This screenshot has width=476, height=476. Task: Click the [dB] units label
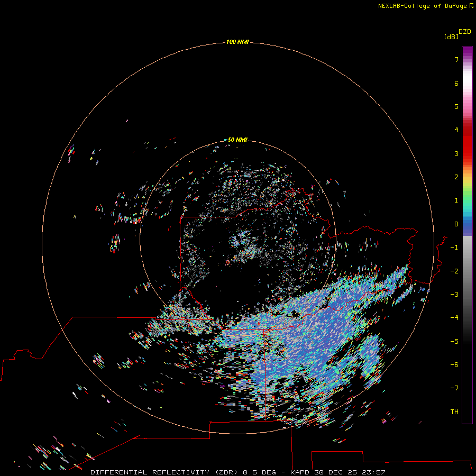click(451, 36)
